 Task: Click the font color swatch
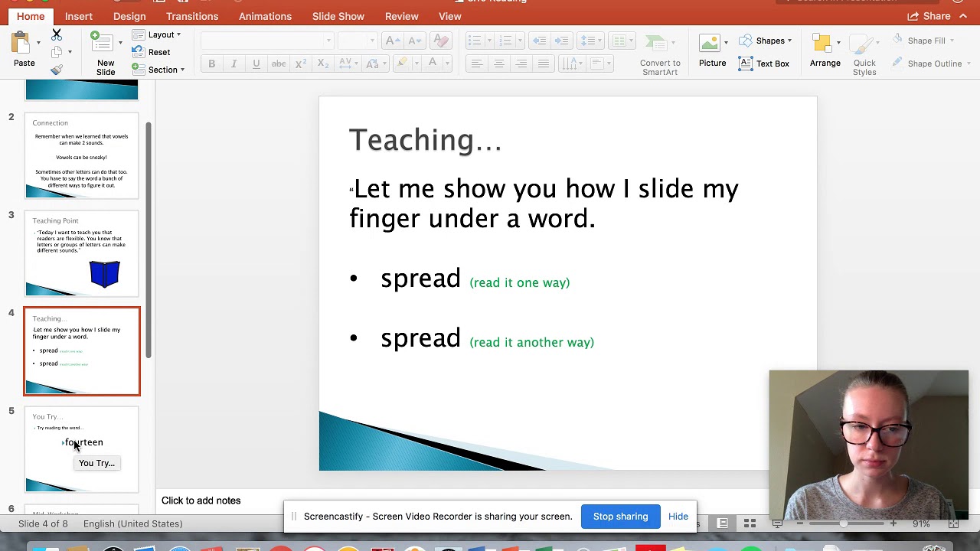[433, 64]
